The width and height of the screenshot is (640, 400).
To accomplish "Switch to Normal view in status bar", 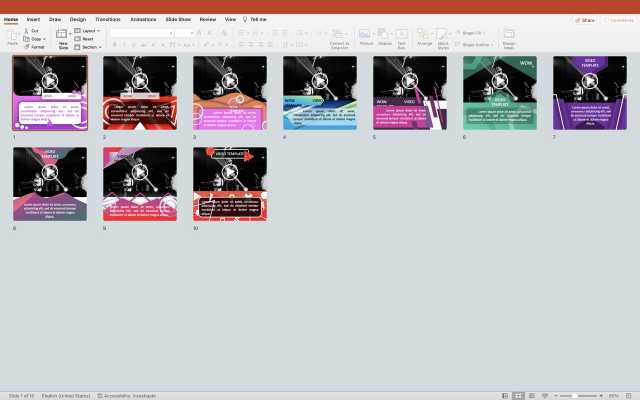I will 505,395.
